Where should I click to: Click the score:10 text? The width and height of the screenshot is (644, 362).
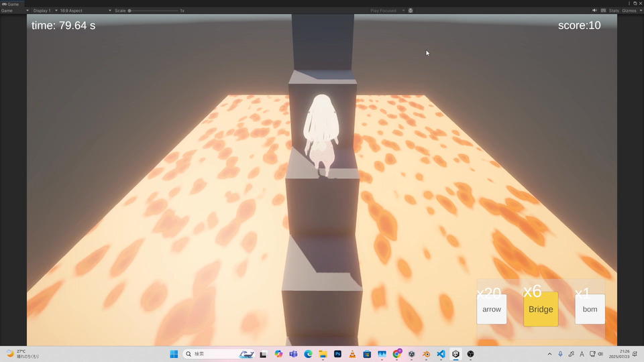579,25
